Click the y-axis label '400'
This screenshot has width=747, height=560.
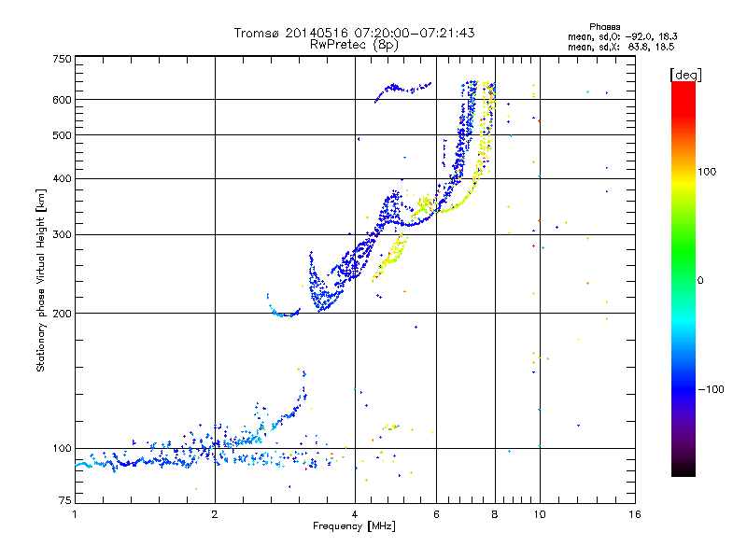tap(62, 179)
